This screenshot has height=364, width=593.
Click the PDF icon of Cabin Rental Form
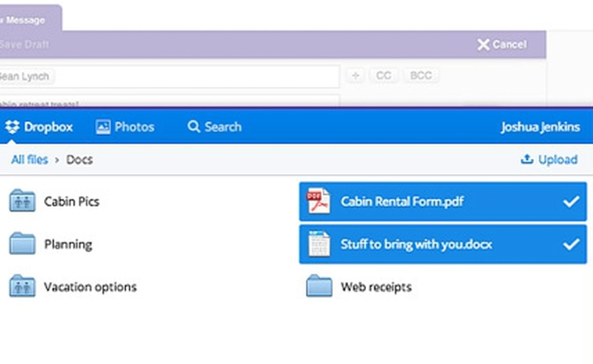point(319,201)
